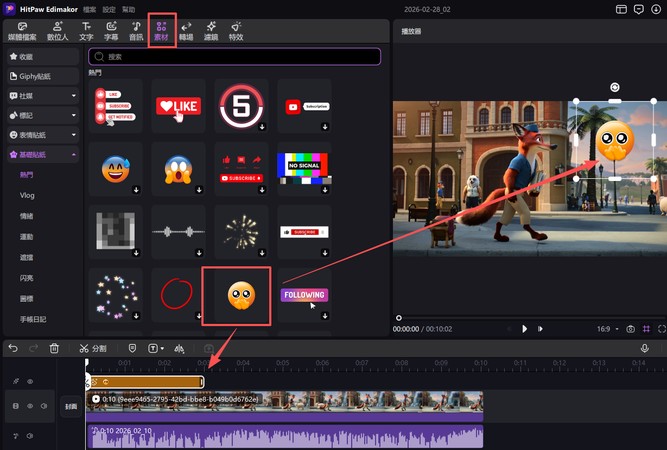
Task: Click the preview progress slider handle
Action: pyautogui.click(x=399, y=318)
